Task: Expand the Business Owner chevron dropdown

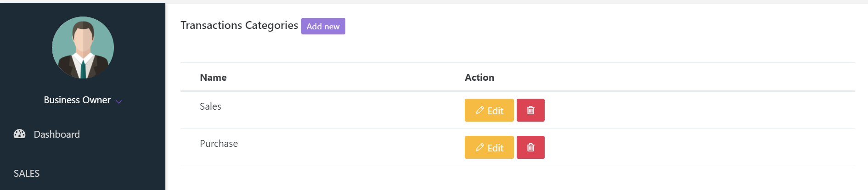Action: (119, 101)
